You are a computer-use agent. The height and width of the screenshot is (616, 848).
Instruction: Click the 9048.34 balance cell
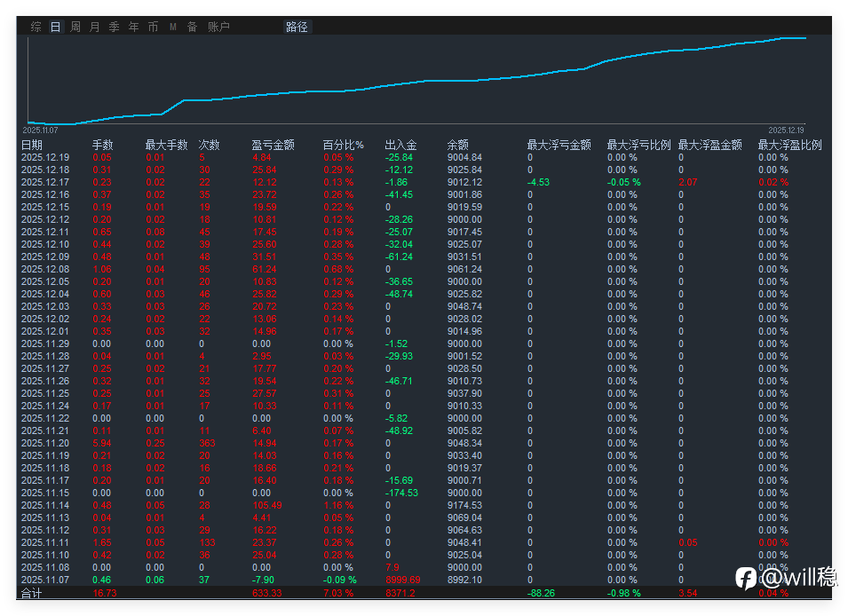tap(464, 444)
